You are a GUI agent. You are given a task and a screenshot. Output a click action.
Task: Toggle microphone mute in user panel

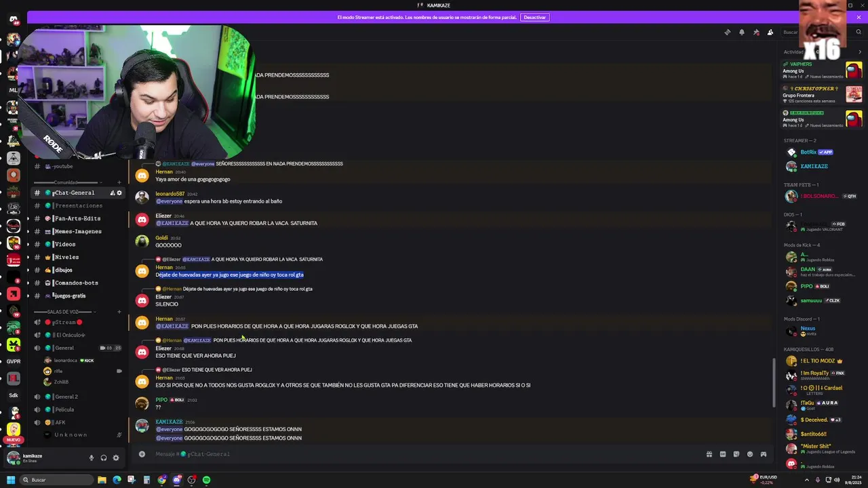pyautogui.click(x=92, y=457)
